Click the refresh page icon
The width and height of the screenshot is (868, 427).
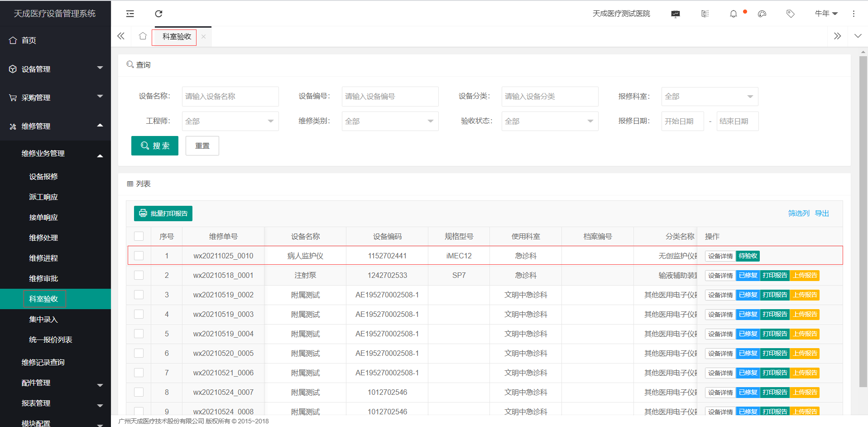[x=158, y=14]
